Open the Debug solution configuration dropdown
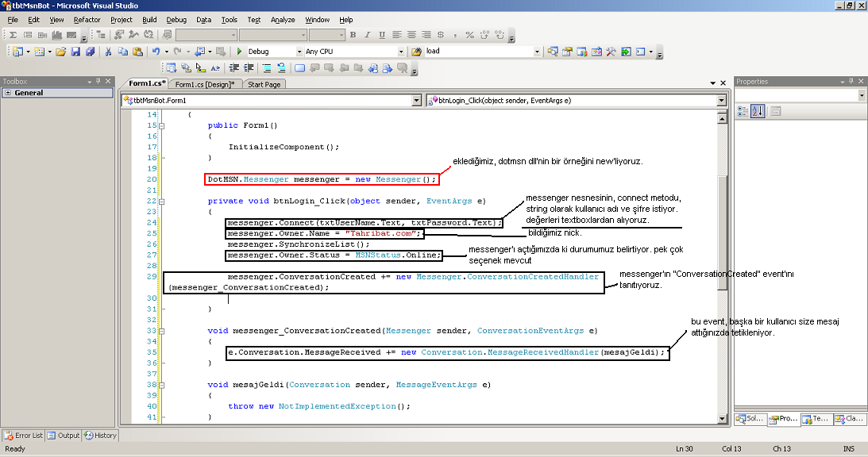The height and width of the screenshot is (457, 868). (x=299, y=52)
